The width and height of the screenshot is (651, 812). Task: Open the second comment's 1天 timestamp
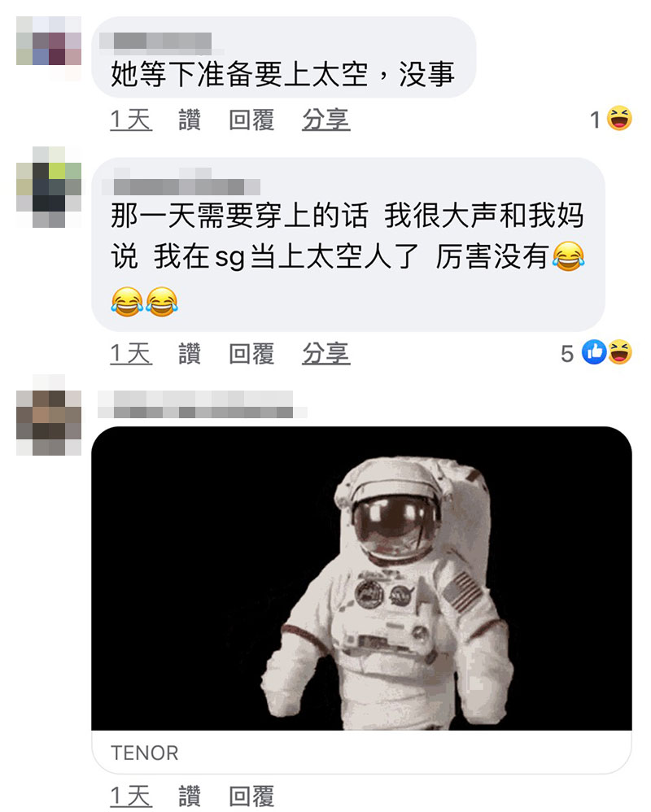131,354
